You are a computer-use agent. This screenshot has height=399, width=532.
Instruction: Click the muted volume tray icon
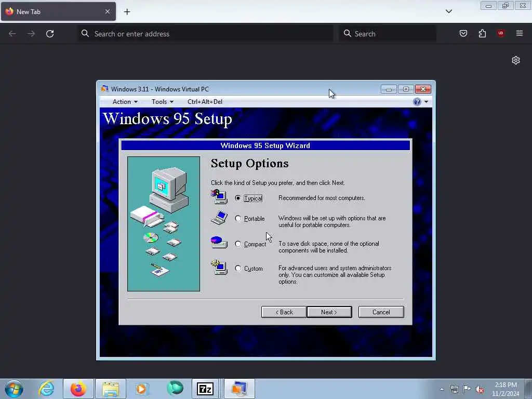click(480, 389)
